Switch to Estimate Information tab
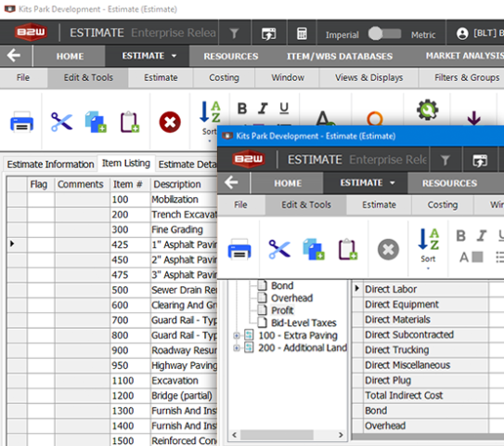504x446 pixels. click(50, 164)
